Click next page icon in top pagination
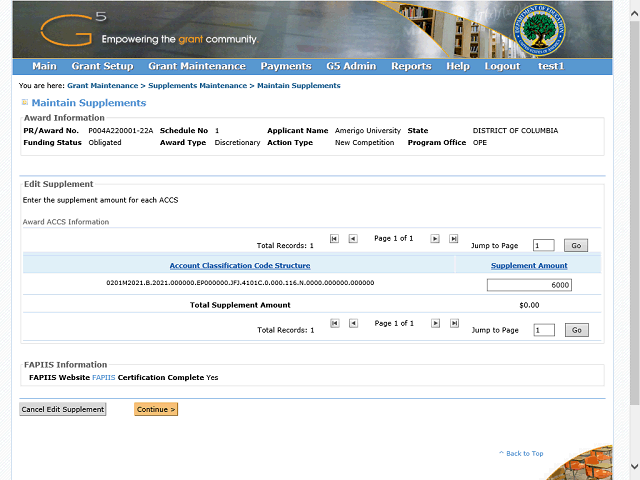 pos(435,239)
